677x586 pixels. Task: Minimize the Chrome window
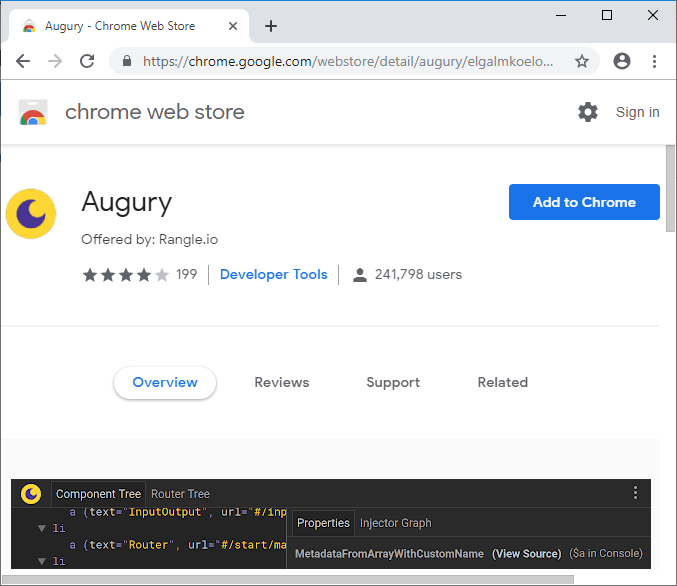point(561,16)
